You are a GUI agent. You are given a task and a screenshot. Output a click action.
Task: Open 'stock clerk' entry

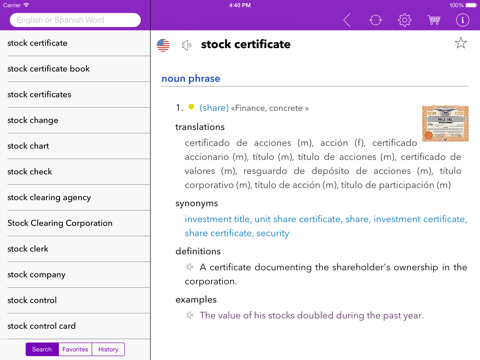click(75, 249)
